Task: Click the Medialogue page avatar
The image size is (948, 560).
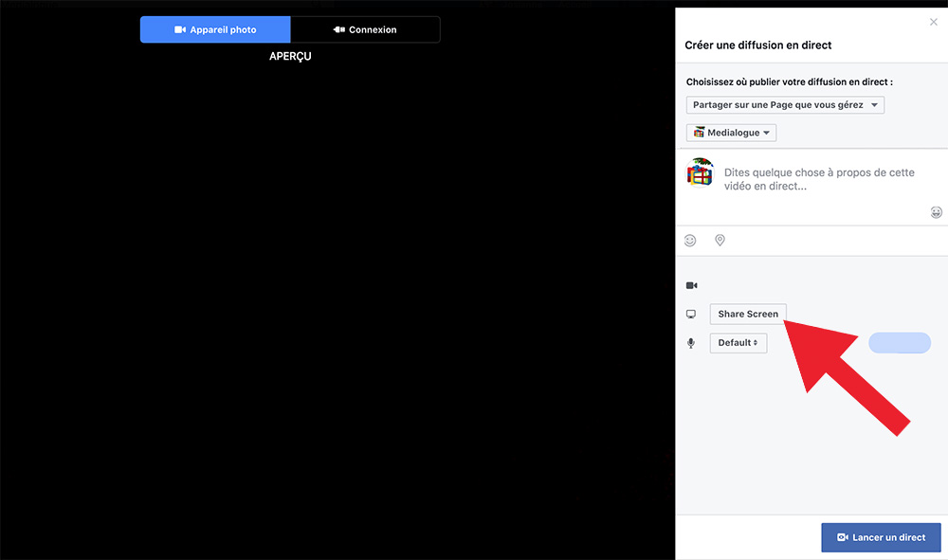Action: point(701,173)
